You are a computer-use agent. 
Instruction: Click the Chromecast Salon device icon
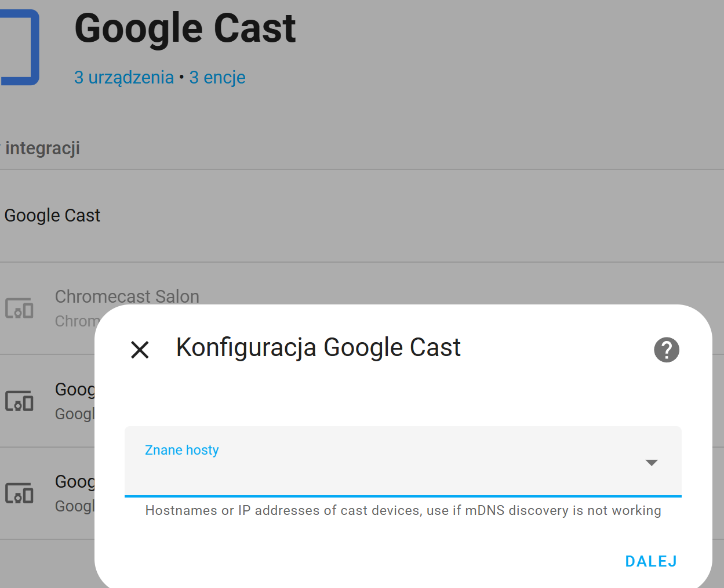point(19,308)
